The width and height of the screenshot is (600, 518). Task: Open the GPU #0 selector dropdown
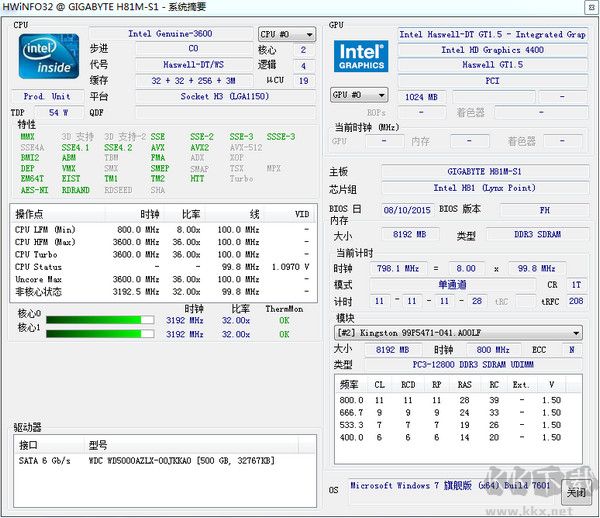(359, 95)
